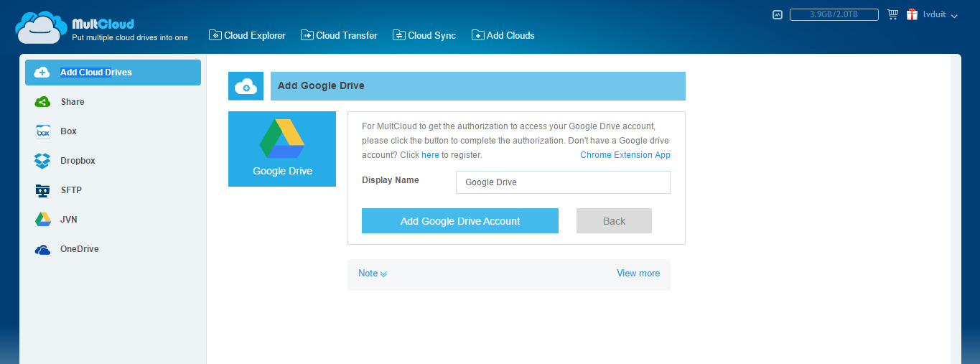Click the gray Back button
Viewport: 980px width, 364px height.
[614, 221]
